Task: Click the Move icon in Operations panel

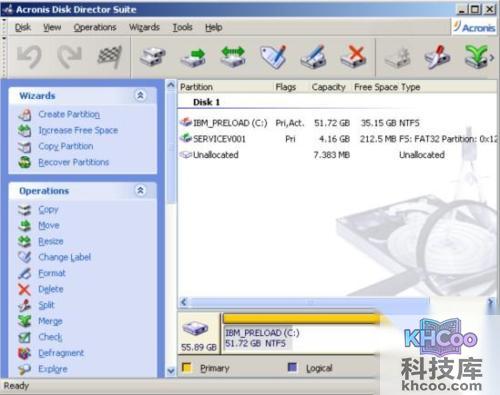Action: [x=24, y=226]
